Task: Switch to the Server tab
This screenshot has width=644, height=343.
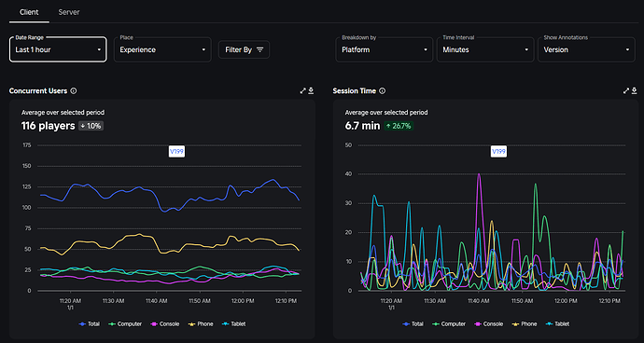Action: (69, 12)
